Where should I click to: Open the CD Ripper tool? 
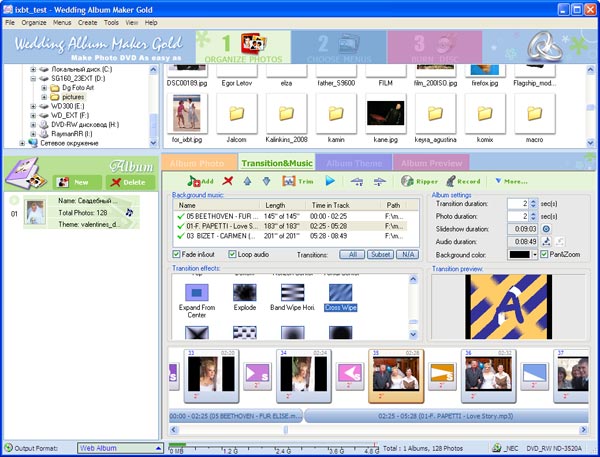[419, 181]
